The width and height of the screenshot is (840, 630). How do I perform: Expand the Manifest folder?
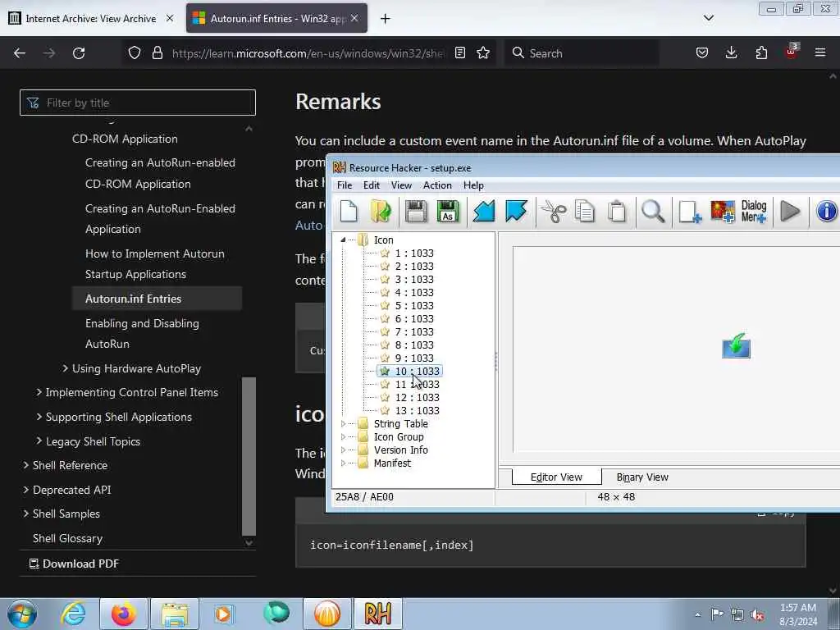click(343, 463)
